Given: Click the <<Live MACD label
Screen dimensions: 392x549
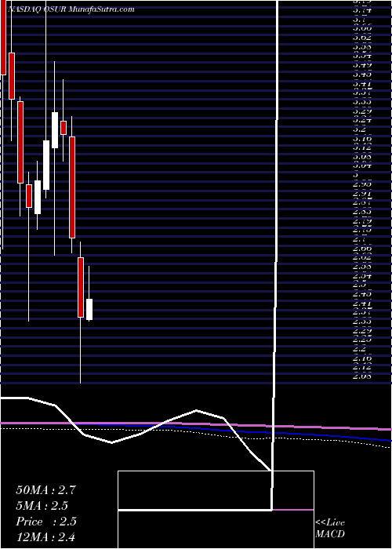Looking at the screenshot, I should pyautogui.click(x=330, y=529).
